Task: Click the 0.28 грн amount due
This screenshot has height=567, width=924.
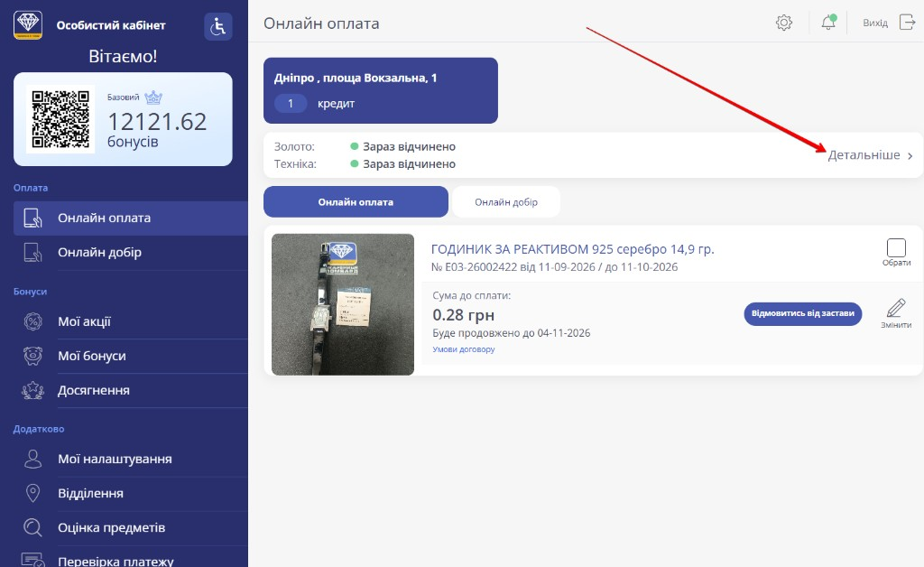Action: pos(464,315)
